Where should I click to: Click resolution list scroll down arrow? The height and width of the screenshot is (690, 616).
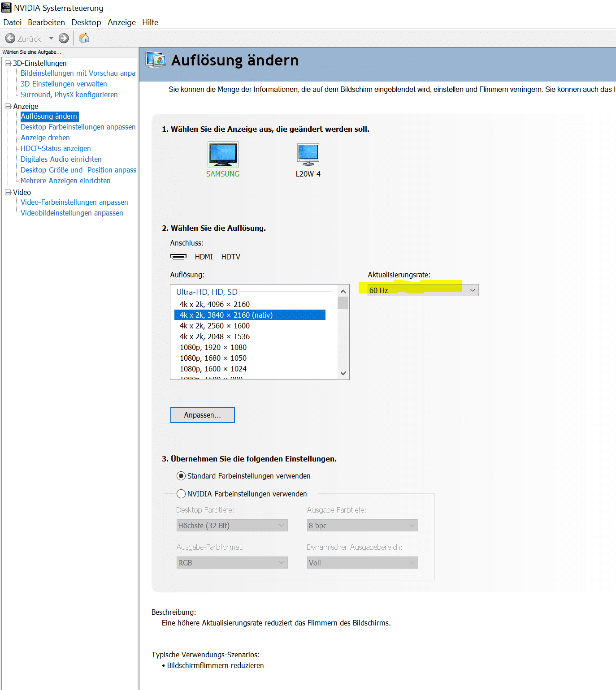pyautogui.click(x=343, y=373)
